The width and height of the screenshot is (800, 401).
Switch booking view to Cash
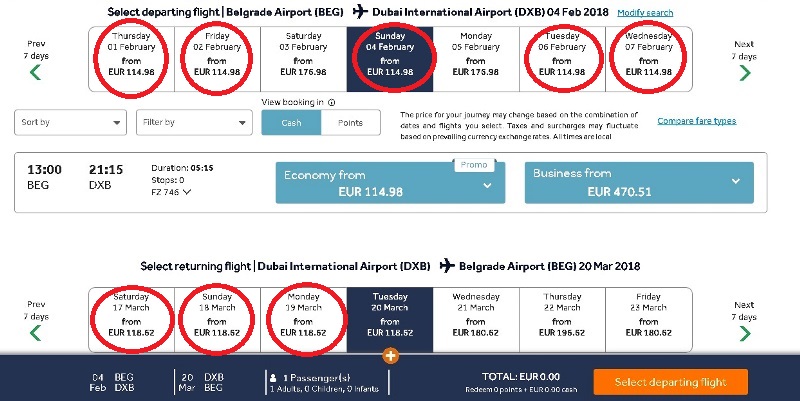pos(291,122)
